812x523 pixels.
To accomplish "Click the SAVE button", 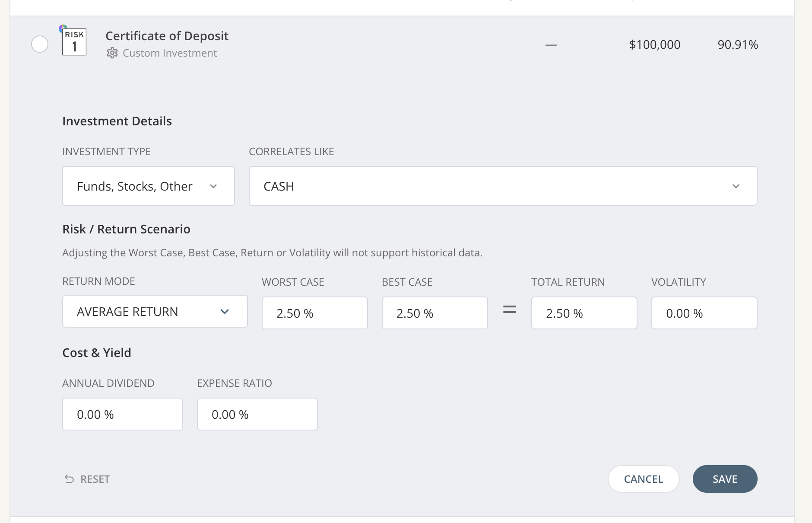I will [x=725, y=479].
